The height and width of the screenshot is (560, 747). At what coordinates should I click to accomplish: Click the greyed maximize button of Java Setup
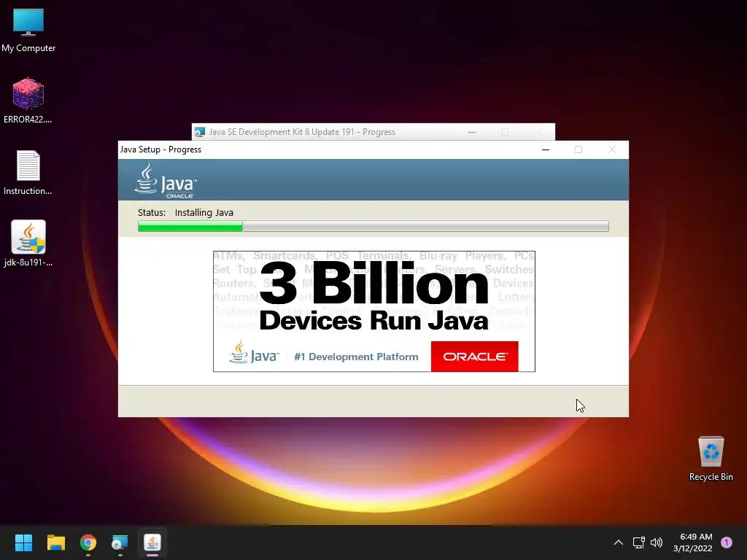coord(578,149)
